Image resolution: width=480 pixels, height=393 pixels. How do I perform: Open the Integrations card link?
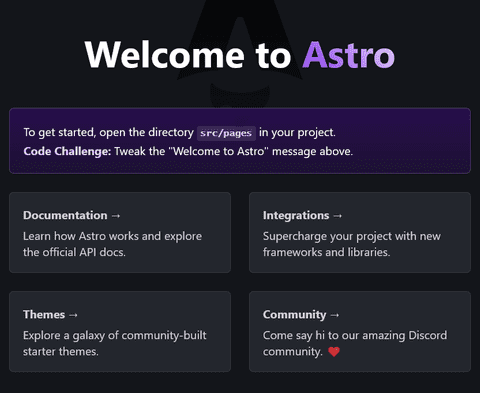[360, 232]
